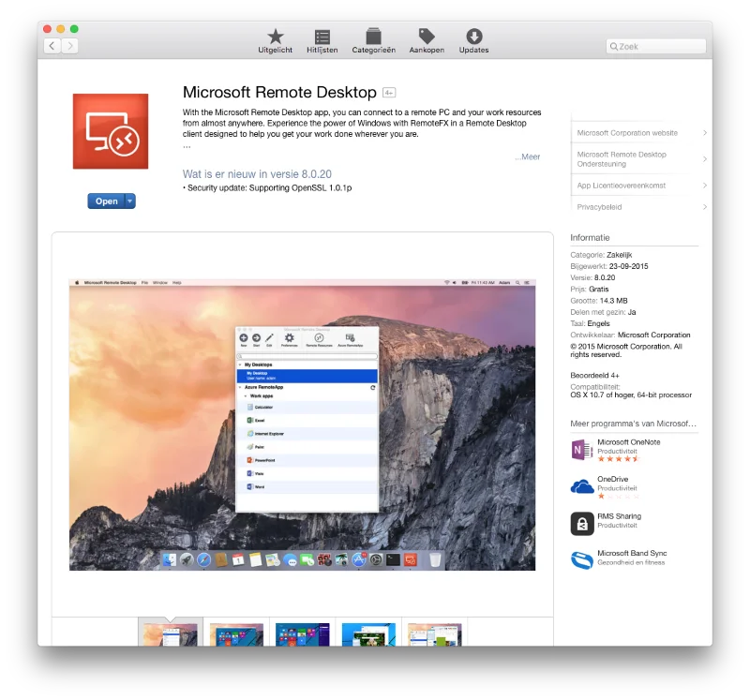Image resolution: width=750 pixels, height=700 pixels.
Task: Open the RMS Sharing app icon
Action: point(581,523)
